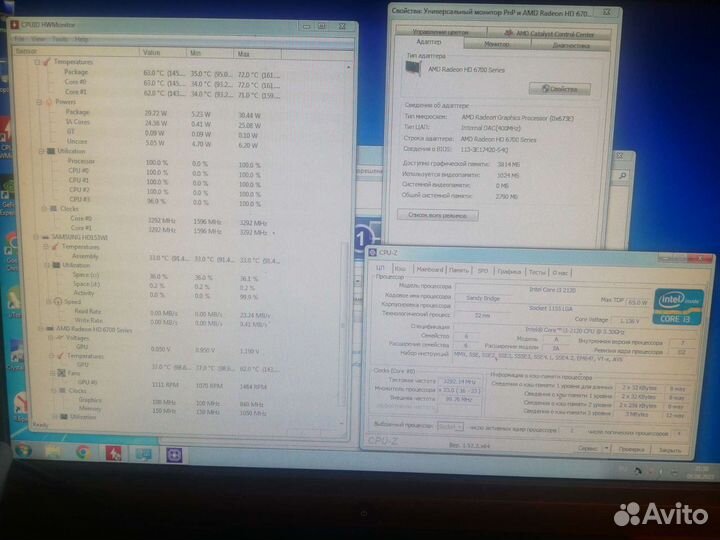This screenshot has width=720, height=540.
Task: Click the fan icon beside Fans
Action: click(x=62, y=373)
